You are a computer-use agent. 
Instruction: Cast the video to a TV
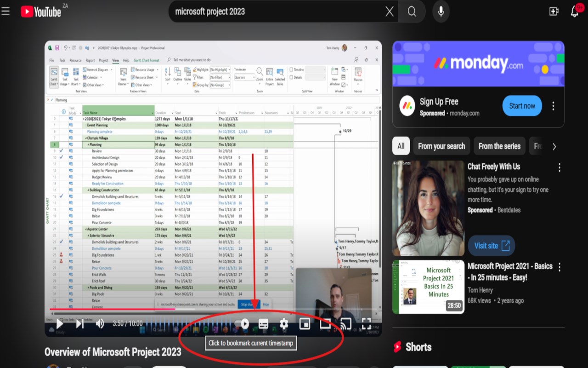tap(345, 324)
